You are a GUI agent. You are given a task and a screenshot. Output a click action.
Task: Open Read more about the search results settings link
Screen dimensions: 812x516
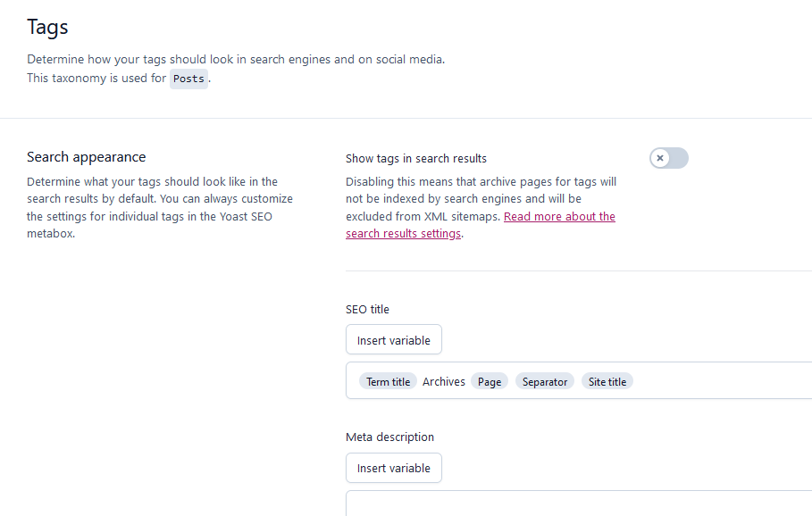pyautogui.click(x=481, y=225)
